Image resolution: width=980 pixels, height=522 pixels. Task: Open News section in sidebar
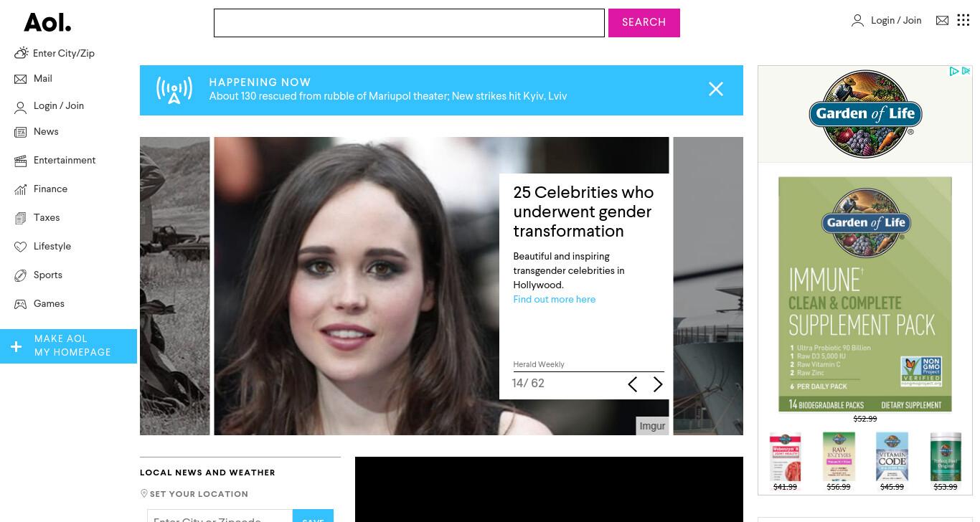click(x=46, y=132)
